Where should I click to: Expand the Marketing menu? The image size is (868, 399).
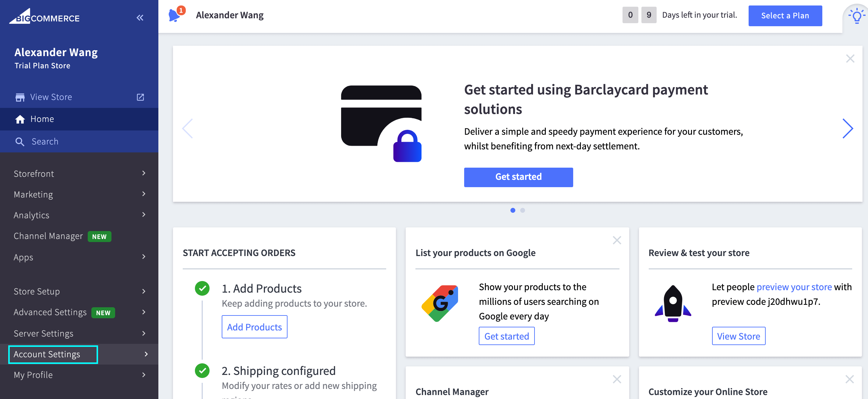[79, 194]
